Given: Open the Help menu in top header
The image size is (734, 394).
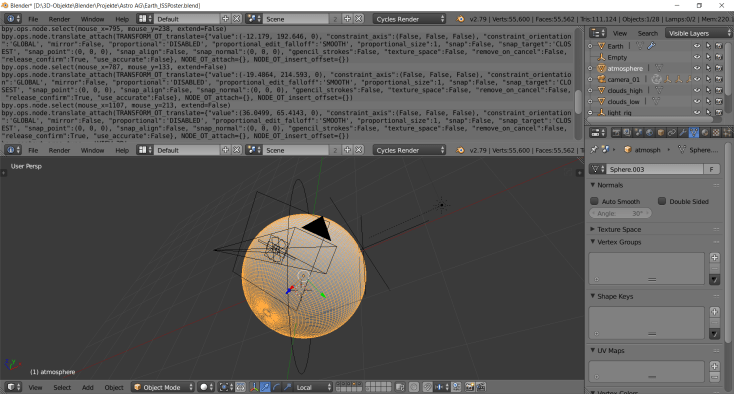Looking at the screenshot, I should click(122, 19).
